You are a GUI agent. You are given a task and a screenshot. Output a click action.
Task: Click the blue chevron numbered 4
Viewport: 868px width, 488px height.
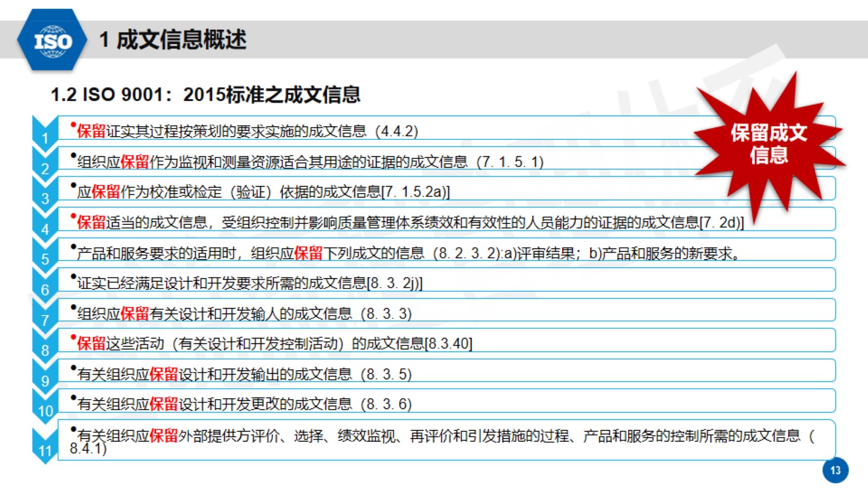pyautogui.click(x=45, y=223)
